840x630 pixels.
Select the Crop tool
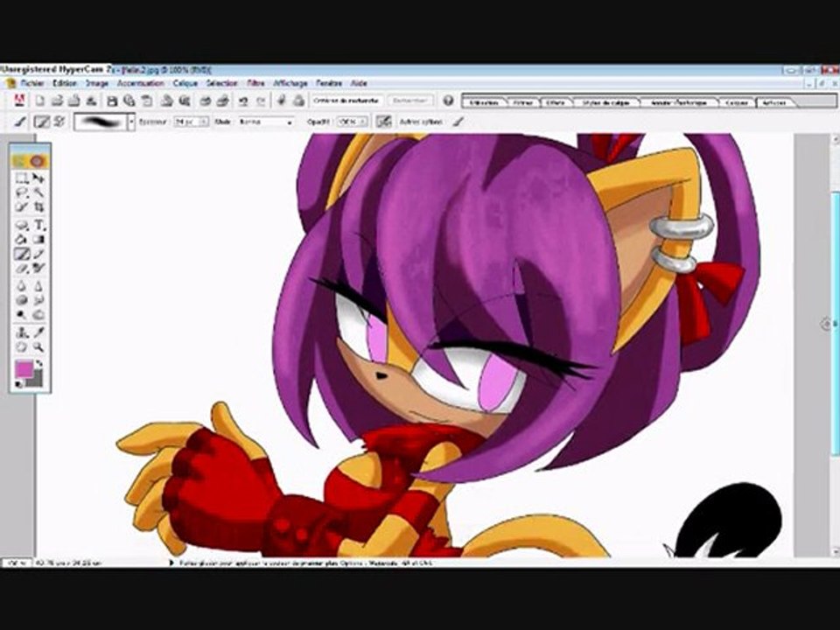(38, 206)
